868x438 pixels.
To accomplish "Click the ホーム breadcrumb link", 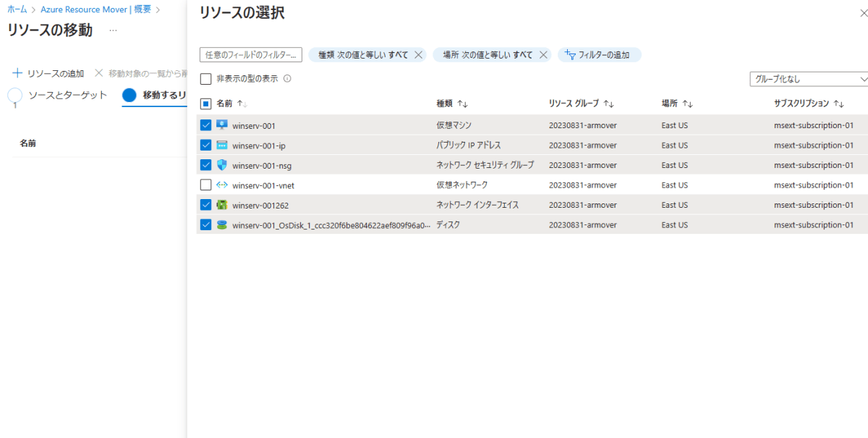I will [x=17, y=9].
